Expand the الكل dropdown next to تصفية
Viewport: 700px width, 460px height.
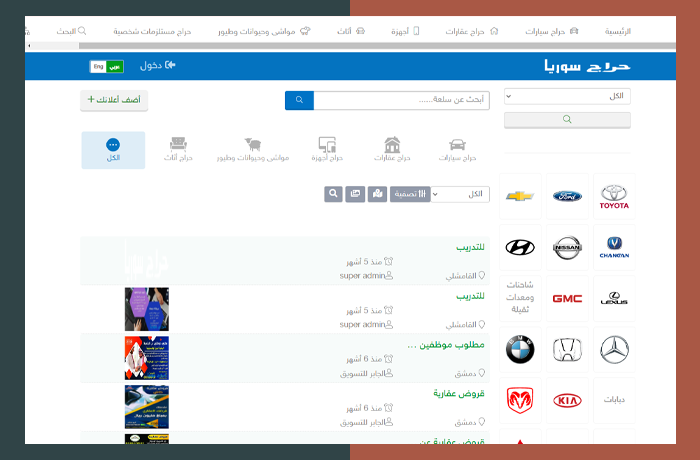460,194
